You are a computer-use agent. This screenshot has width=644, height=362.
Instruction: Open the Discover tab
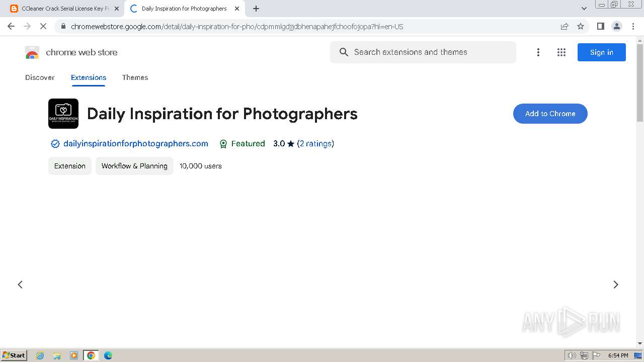click(40, 77)
